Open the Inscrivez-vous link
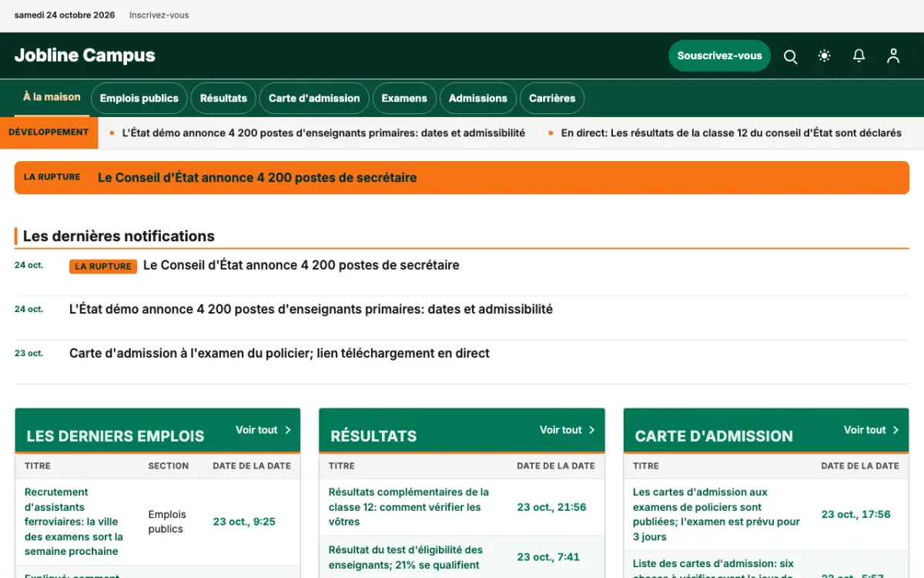This screenshot has height=578, width=924. 159,15
